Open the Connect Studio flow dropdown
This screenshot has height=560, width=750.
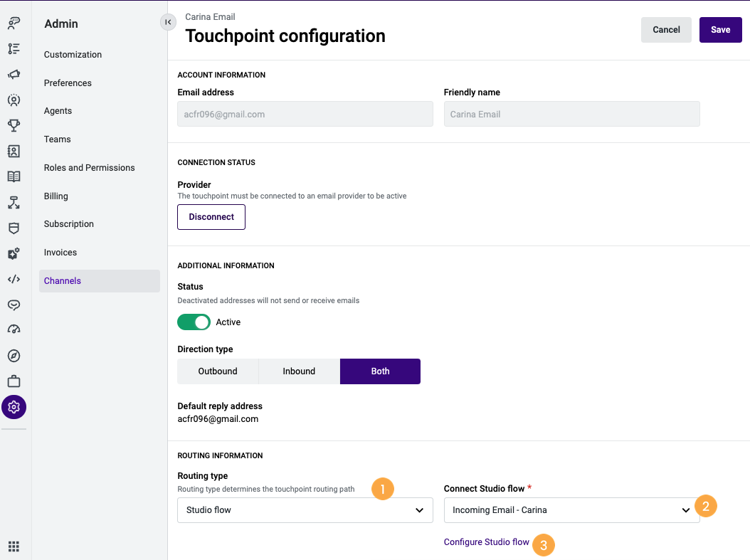pyautogui.click(x=571, y=509)
